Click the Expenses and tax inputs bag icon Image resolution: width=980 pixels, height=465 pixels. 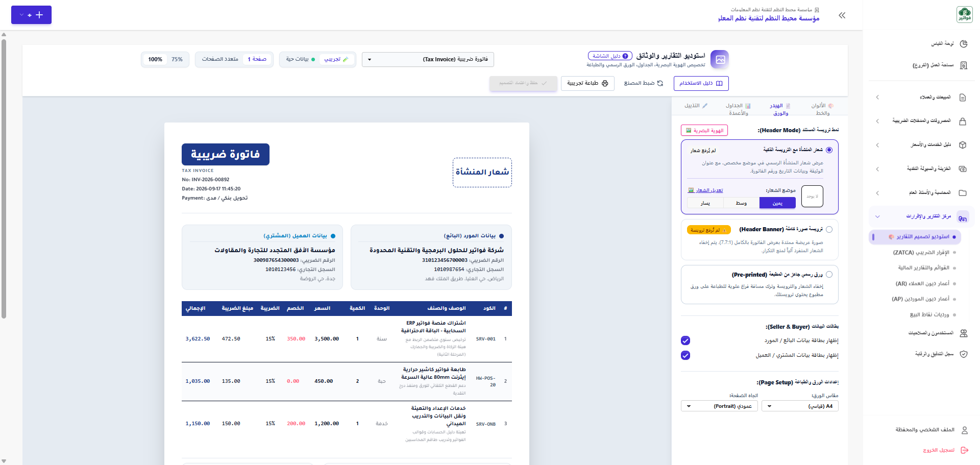[x=963, y=121]
